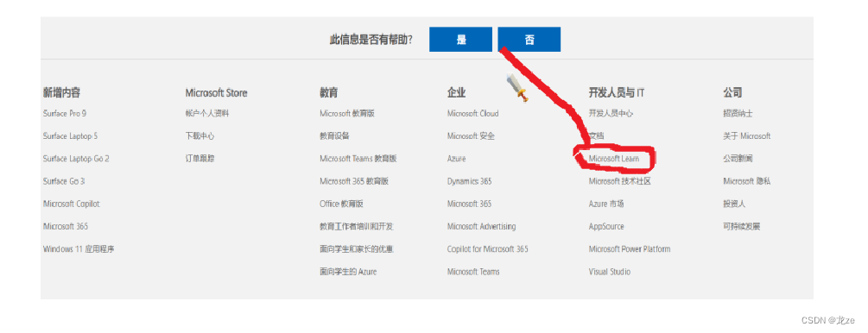Open the 面向学生和家长的优惠 link

(357, 249)
